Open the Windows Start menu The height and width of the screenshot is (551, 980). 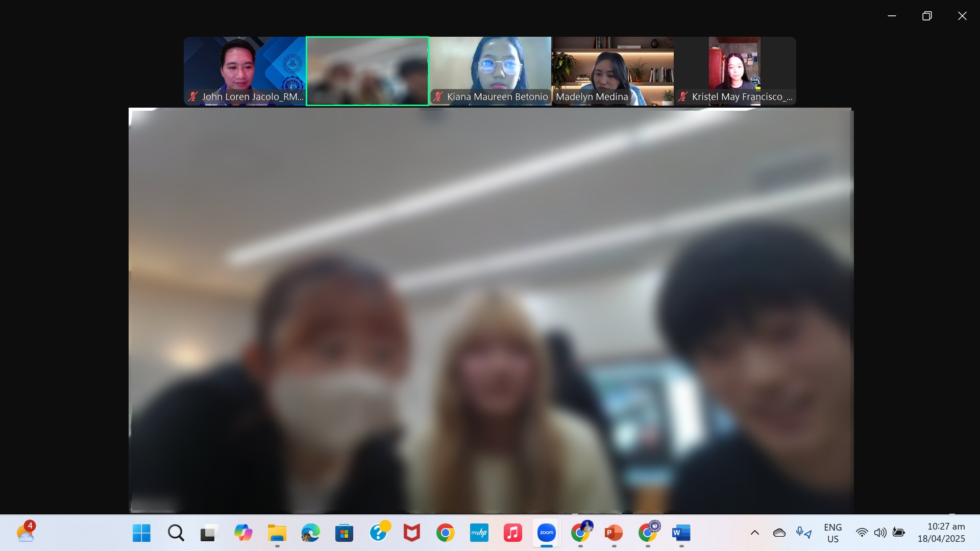tap(141, 533)
